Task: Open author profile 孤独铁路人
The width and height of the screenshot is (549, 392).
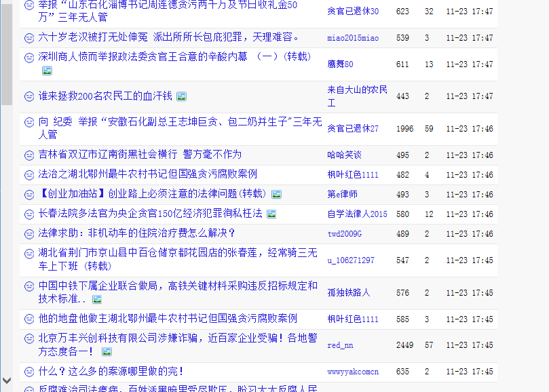Action: tap(349, 292)
